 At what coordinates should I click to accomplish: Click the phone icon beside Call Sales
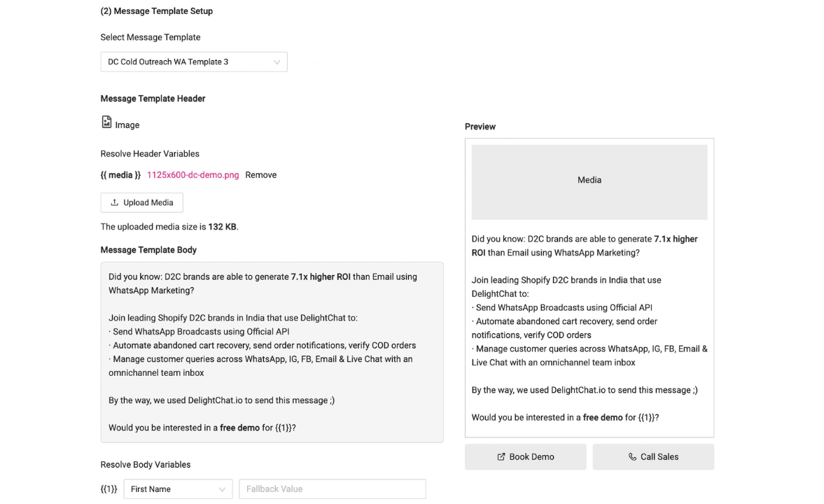632,456
